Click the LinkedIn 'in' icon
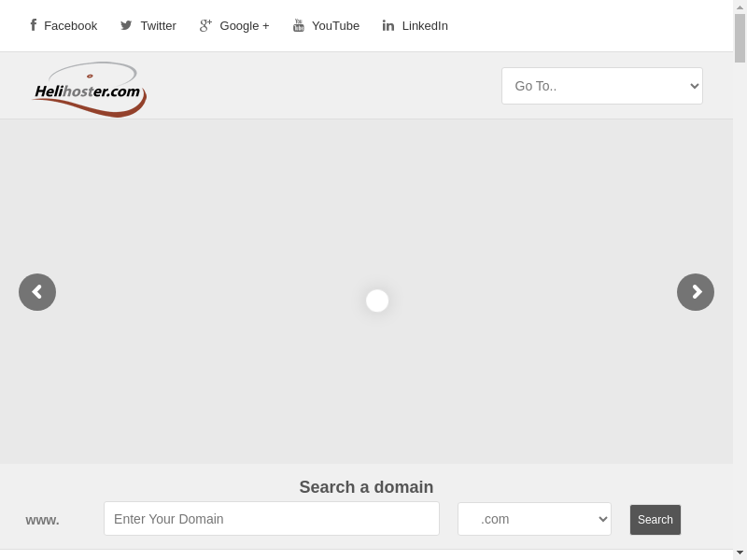This screenshot has width=747, height=560. [388, 25]
